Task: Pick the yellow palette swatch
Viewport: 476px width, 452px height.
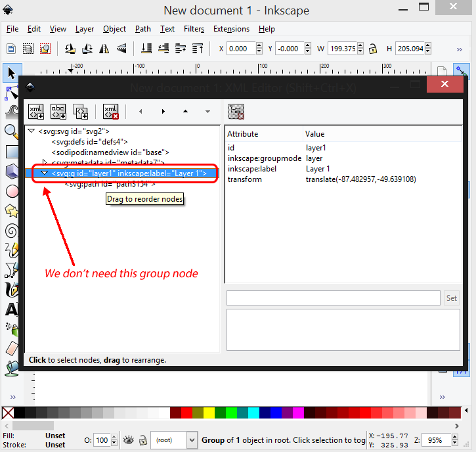Action: click(x=209, y=413)
